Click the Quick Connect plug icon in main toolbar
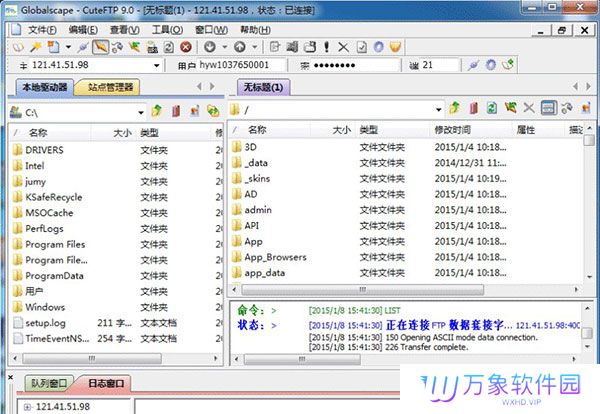600x414 pixels. tap(83, 47)
